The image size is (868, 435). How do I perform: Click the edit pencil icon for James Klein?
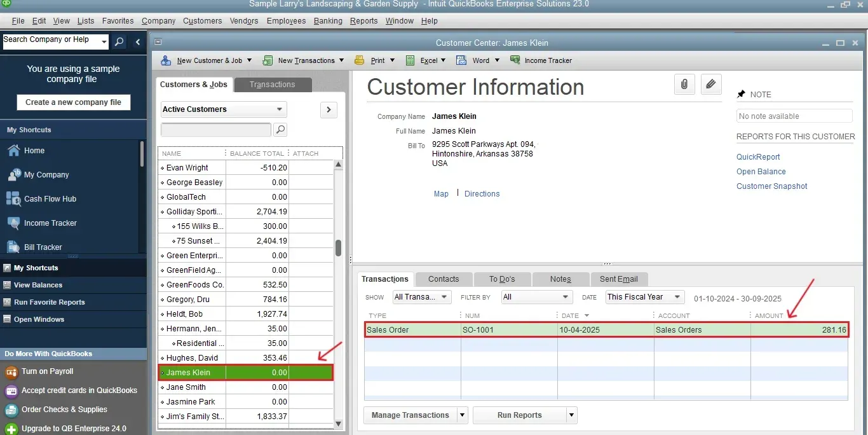711,84
